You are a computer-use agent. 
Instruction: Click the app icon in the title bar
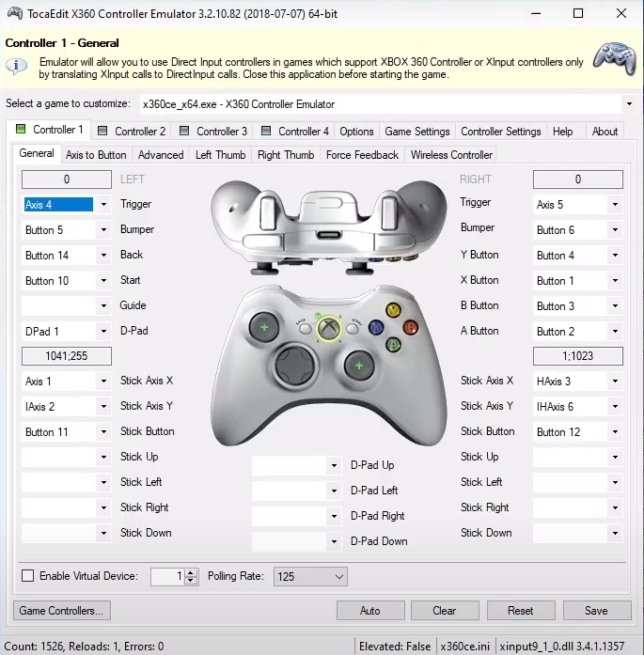[x=15, y=13]
